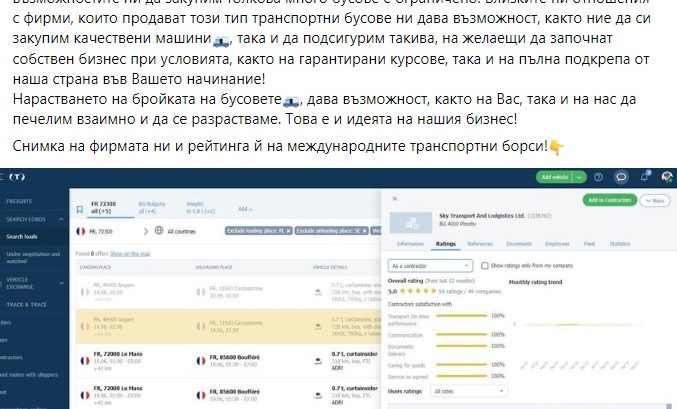677x409 pixels.
Task: Switch to the Documents tab
Action: 518,243
